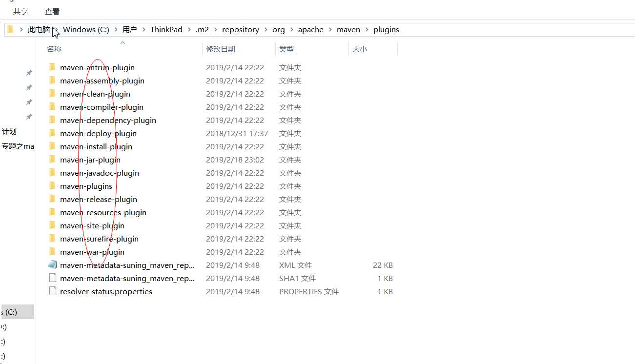
Task: Open 计划 item in navigation pane
Action: click(x=9, y=132)
